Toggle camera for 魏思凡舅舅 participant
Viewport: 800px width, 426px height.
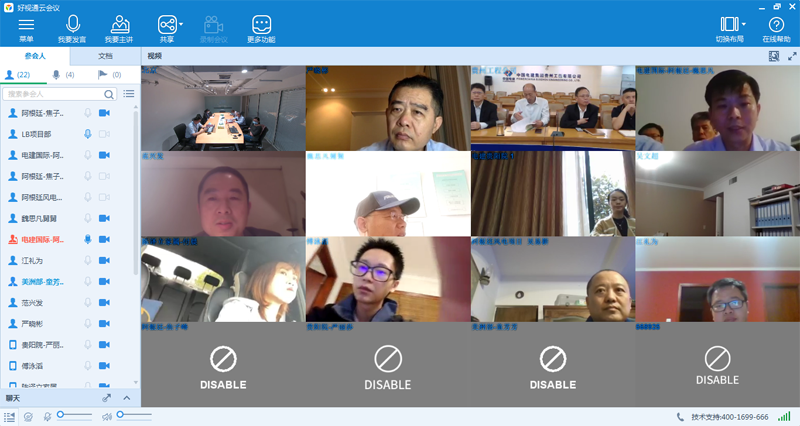(106, 218)
